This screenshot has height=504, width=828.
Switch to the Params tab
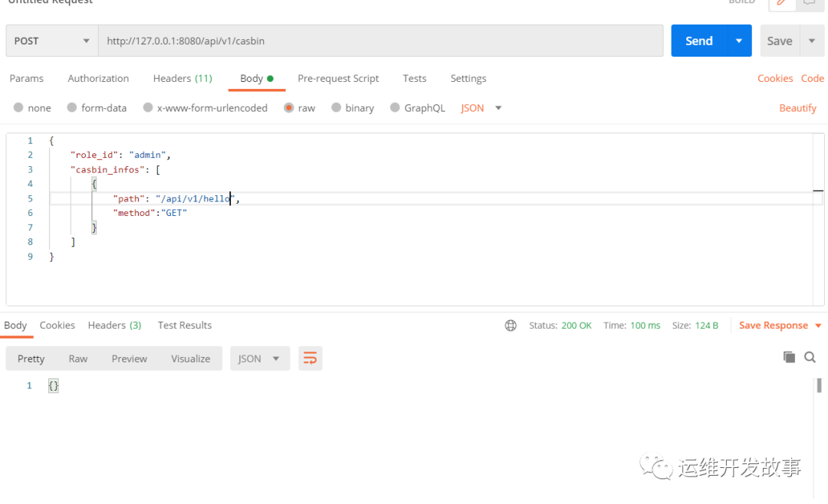[26, 79]
